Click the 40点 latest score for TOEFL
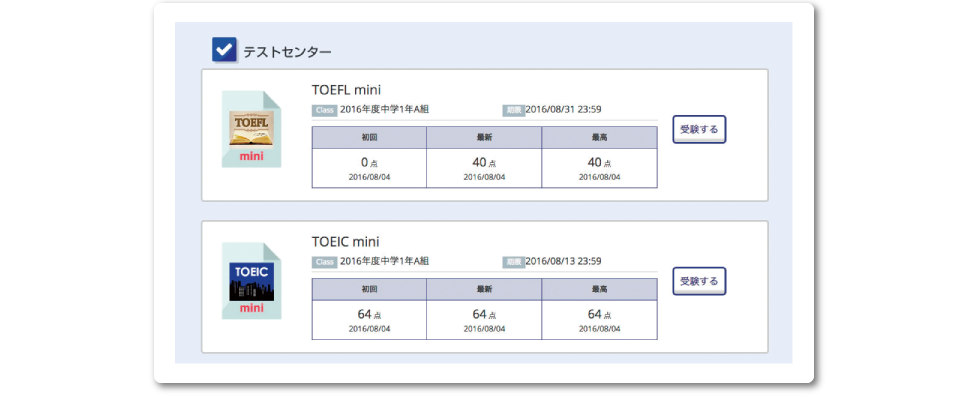 (x=484, y=163)
